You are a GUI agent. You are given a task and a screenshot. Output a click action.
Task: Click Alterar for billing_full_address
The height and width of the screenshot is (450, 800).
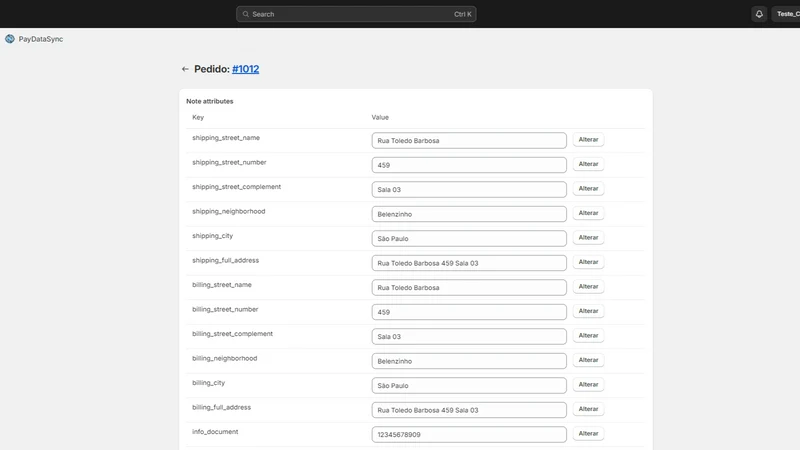(588, 409)
